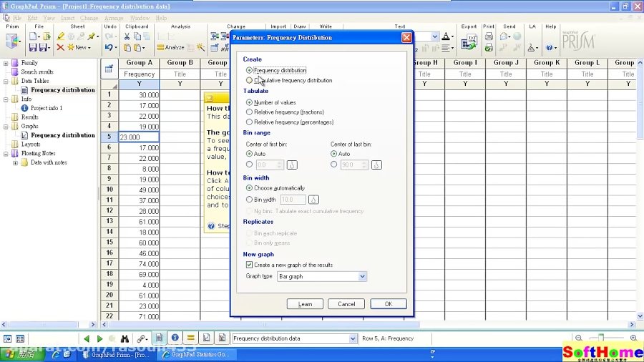Screen dimensions: 644x362
Task: Open Search results in navigator
Action: click(37, 72)
